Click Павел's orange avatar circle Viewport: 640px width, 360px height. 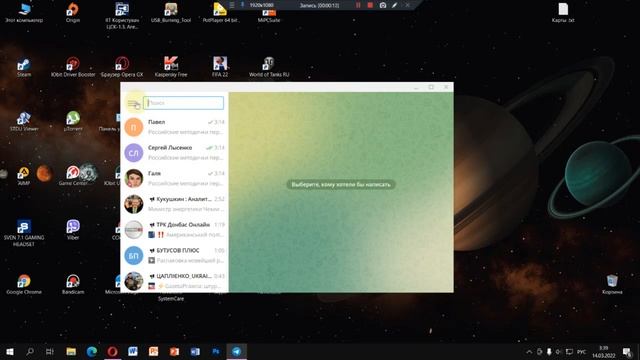(x=133, y=127)
